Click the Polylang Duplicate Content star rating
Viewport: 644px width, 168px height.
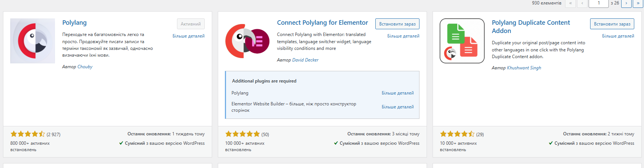point(457,134)
